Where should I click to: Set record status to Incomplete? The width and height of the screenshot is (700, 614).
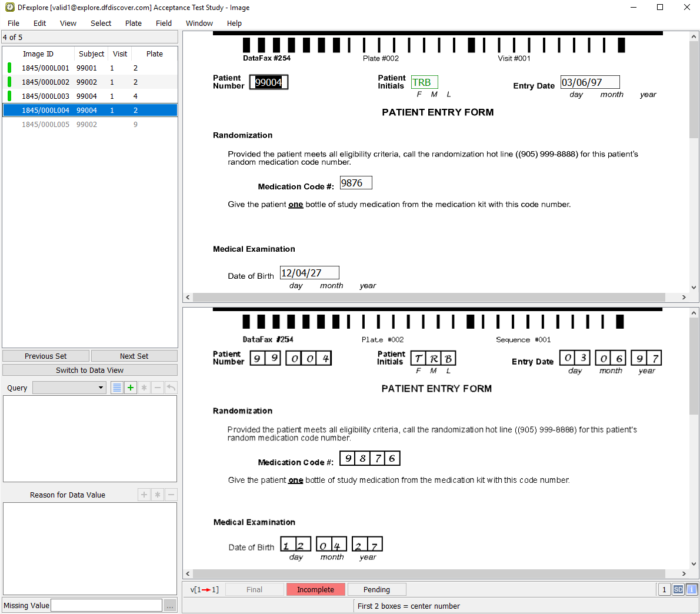(x=315, y=589)
